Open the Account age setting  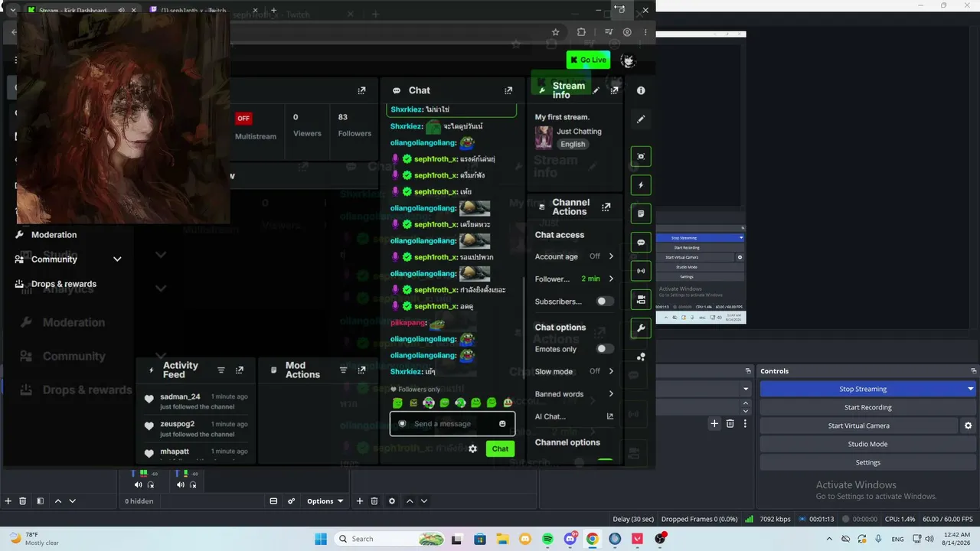[574, 256]
